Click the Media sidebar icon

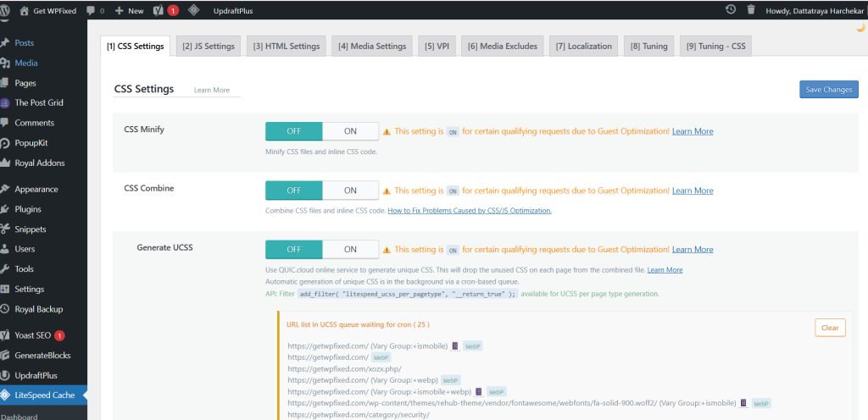(5, 63)
